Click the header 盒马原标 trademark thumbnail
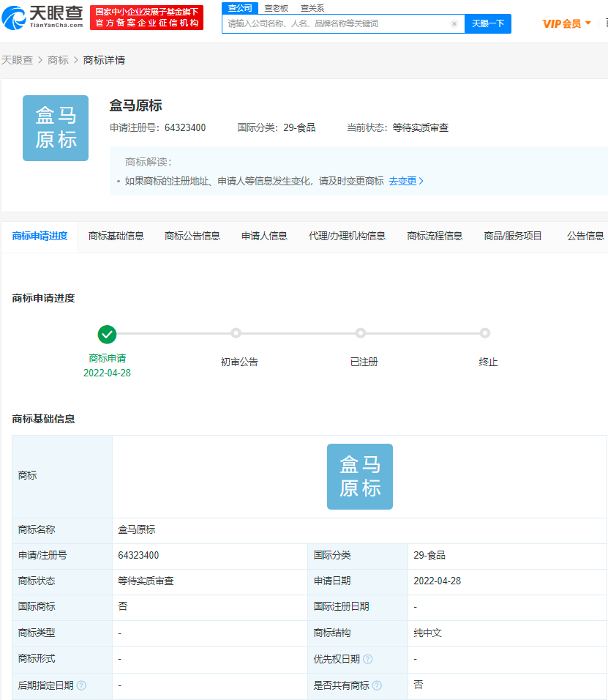This screenshot has height=700, width=608. [x=56, y=128]
